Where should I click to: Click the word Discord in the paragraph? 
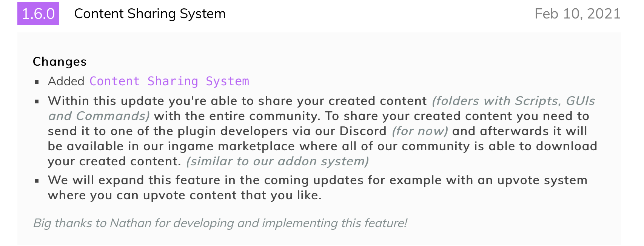pos(363,131)
